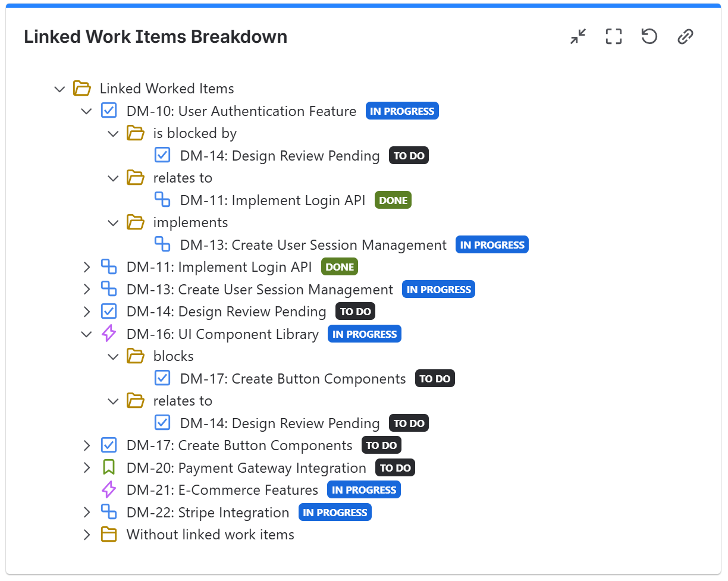728x581 pixels.
Task: Click the Linked Work Items Breakdown title
Action: click(x=155, y=37)
